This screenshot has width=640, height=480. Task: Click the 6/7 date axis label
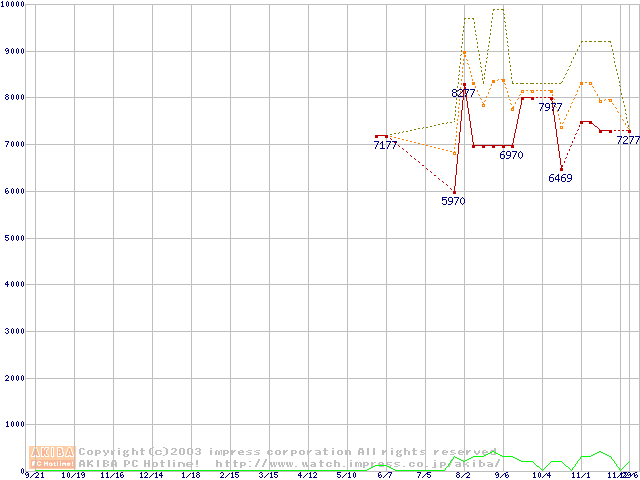tap(385, 476)
